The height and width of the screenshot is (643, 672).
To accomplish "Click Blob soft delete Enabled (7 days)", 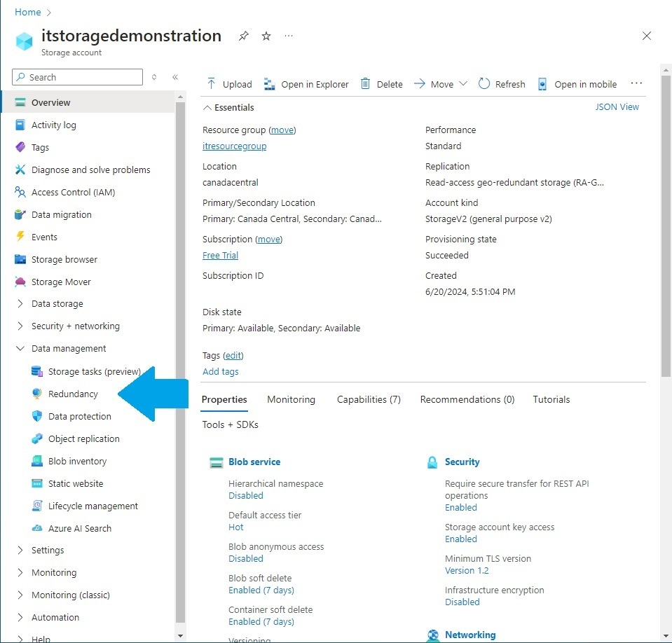I will coord(261,590).
